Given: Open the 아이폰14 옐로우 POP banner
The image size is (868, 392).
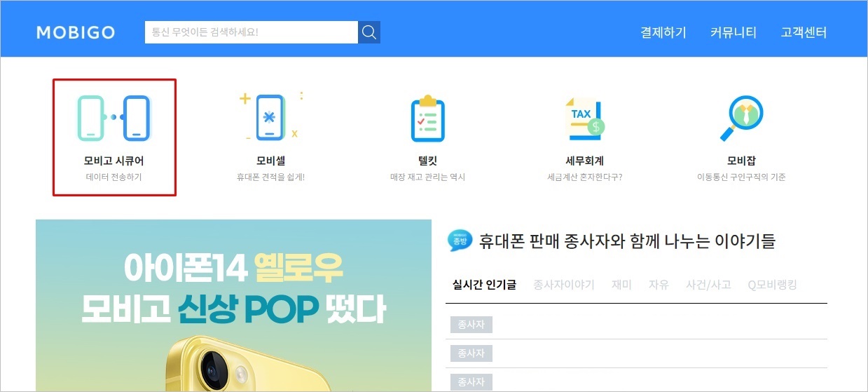Looking at the screenshot, I should click(x=233, y=306).
